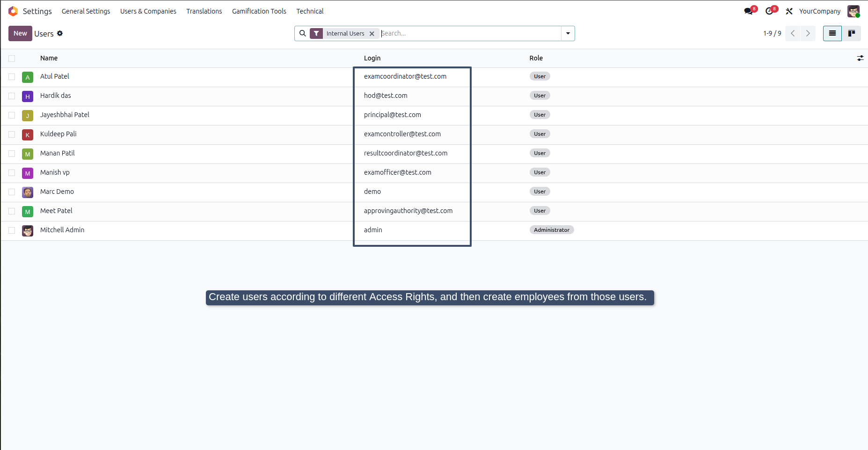
Task: Click the Users gear actions icon
Action: (x=60, y=33)
